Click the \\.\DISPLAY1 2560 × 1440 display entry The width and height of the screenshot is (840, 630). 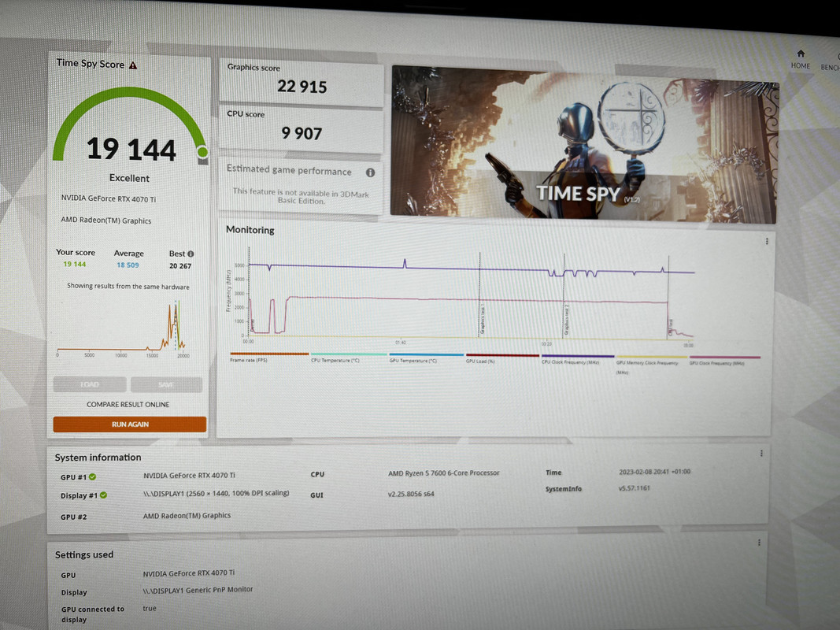(x=216, y=494)
